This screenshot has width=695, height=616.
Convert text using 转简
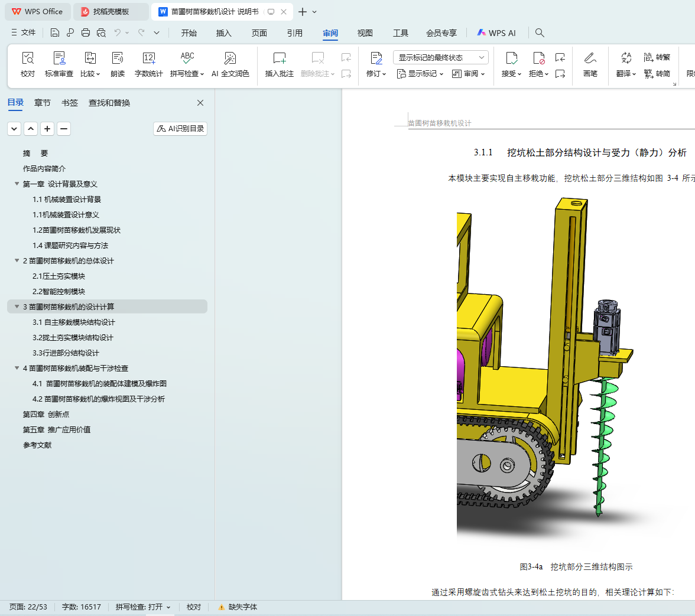pyautogui.click(x=657, y=73)
